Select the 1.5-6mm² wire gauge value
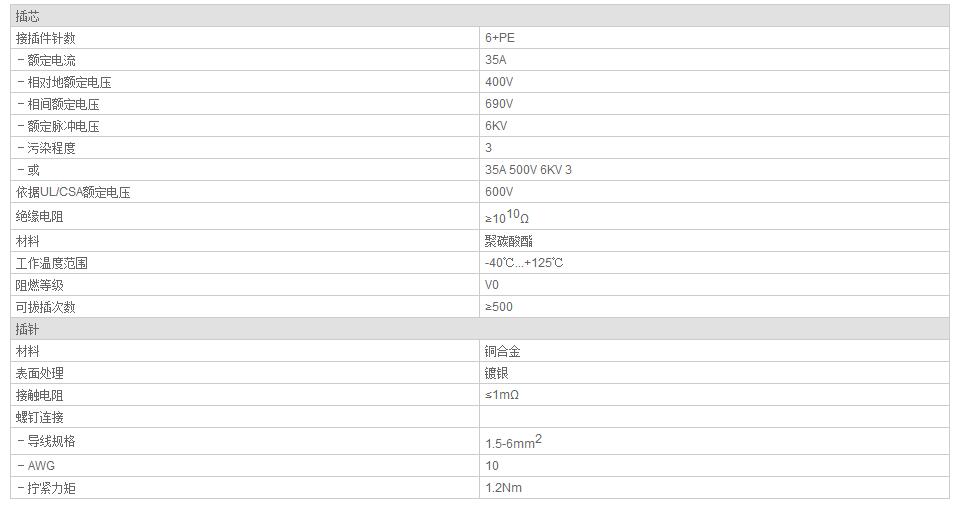 [x=514, y=442]
